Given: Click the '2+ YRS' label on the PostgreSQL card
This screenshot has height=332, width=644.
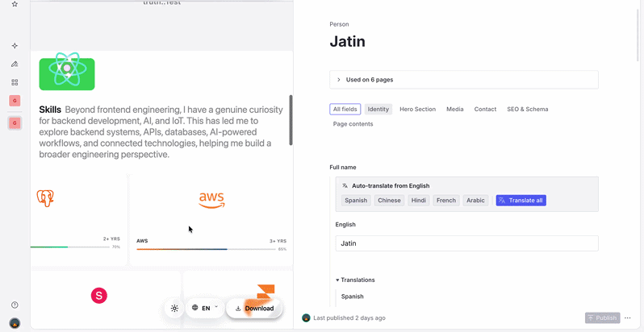Looking at the screenshot, I should [x=111, y=239].
